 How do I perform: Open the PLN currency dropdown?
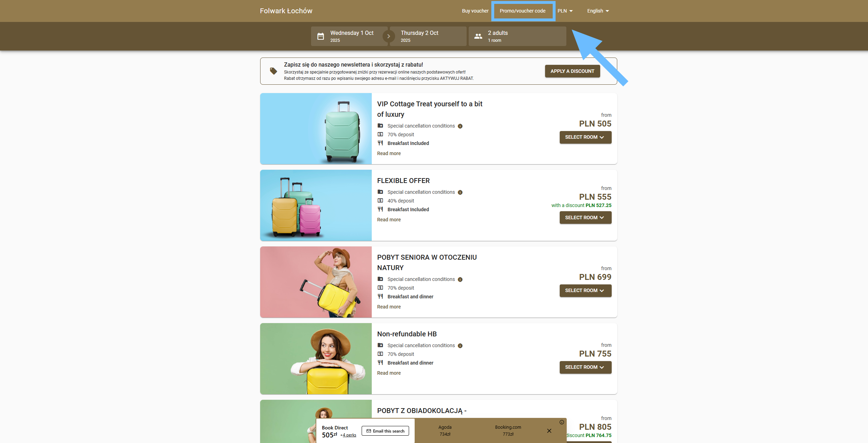click(565, 11)
